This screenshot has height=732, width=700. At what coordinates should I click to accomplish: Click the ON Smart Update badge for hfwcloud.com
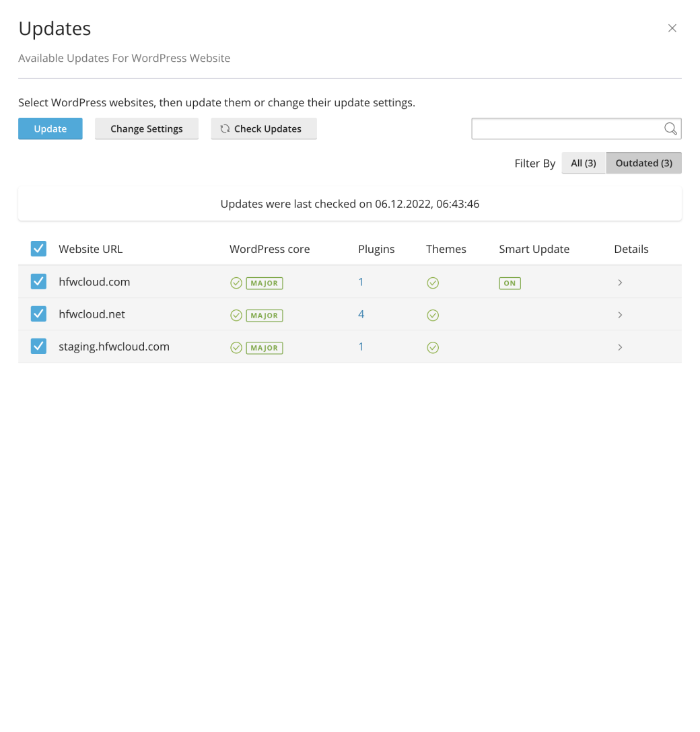tap(510, 283)
